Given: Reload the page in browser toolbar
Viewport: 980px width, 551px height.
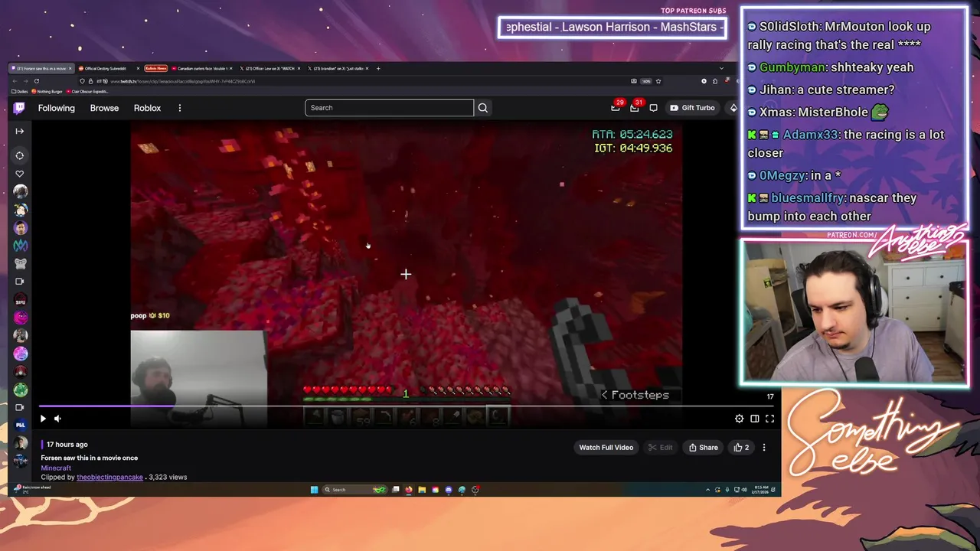Looking at the screenshot, I should 36,81.
